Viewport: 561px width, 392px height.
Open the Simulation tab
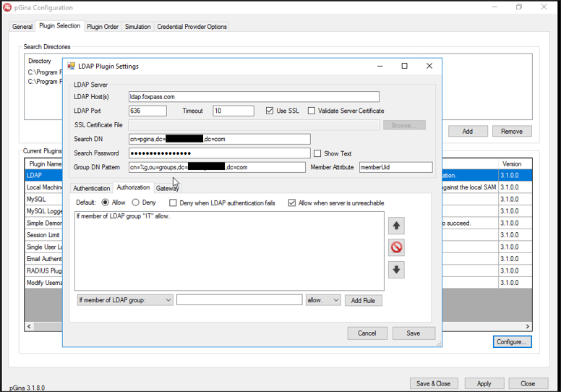(138, 27)
